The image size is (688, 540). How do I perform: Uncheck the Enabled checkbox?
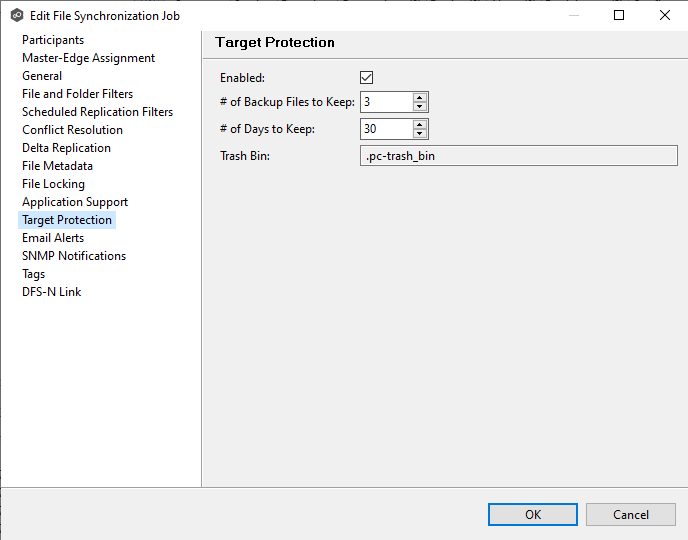tap(367, 78)
